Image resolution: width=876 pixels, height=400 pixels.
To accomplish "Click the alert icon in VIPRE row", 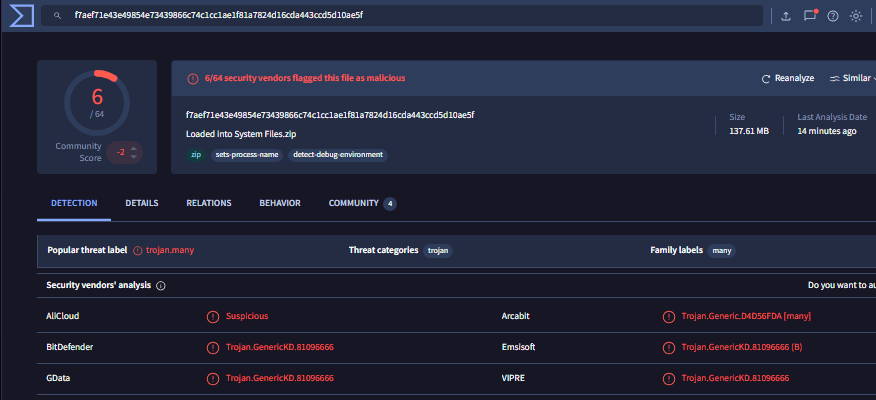I will point(668,379).
